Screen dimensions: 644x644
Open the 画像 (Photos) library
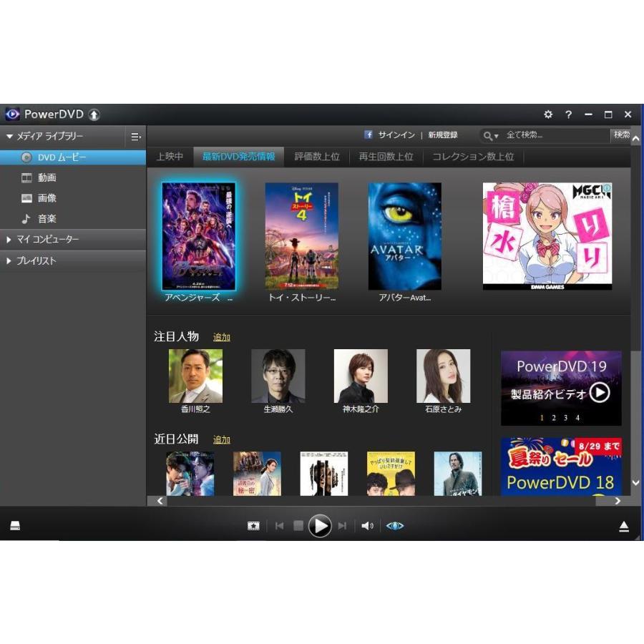(x=47, y=198)
